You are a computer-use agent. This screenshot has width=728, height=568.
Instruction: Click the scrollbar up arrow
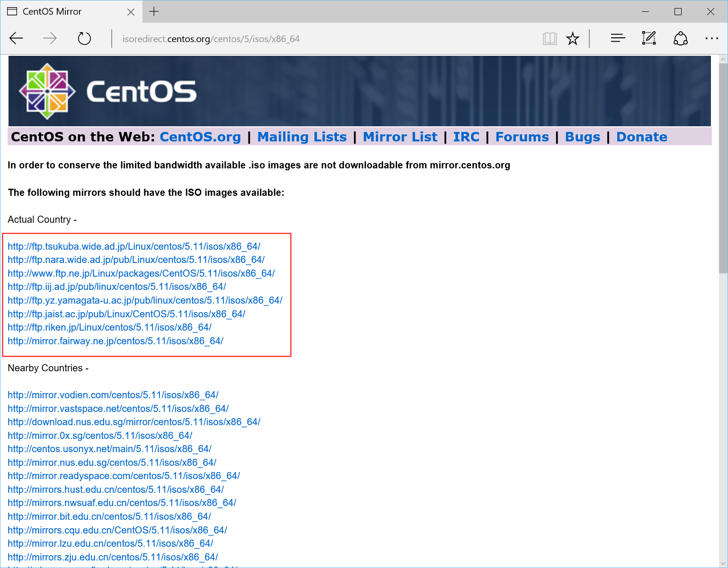(723, 59)
